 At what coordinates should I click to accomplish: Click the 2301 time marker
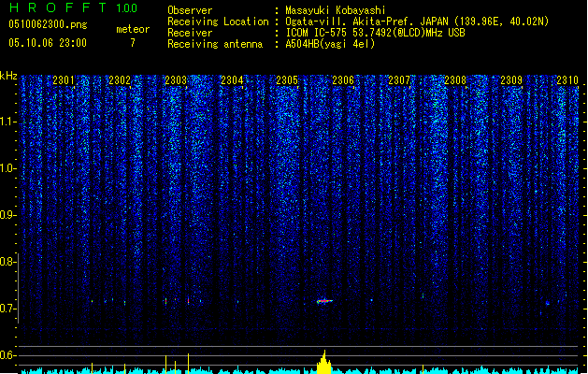tap(64, 80)
